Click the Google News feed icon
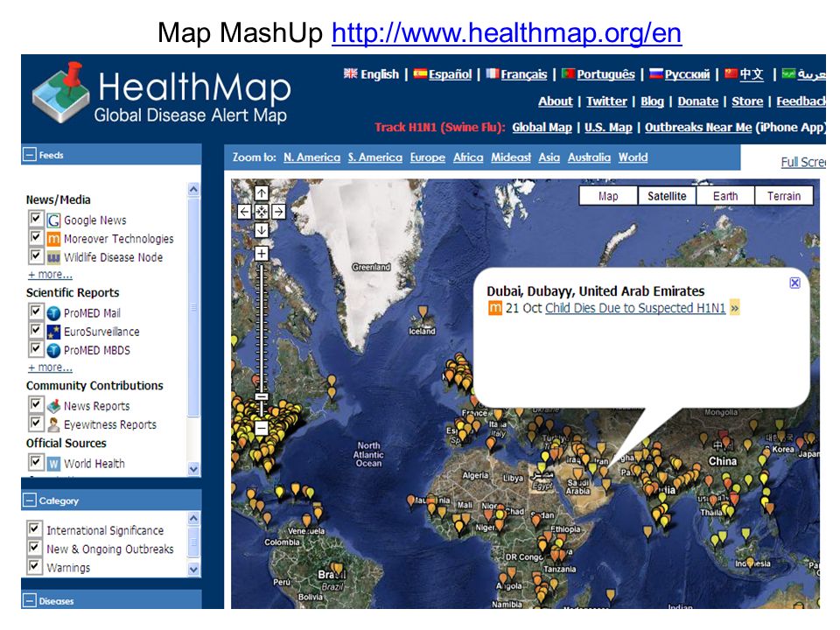Screen dimensions: 840x630 (x=53, y=220)
